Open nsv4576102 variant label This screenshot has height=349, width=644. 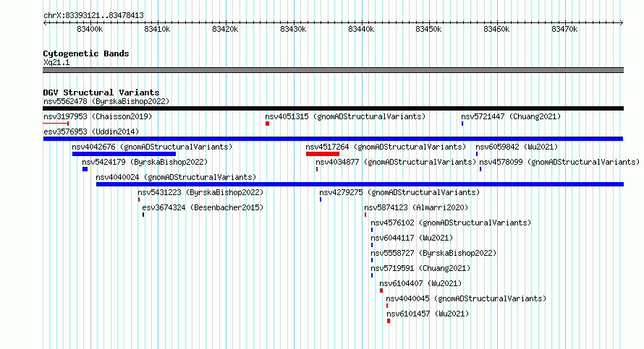click(x=451, y=223)
